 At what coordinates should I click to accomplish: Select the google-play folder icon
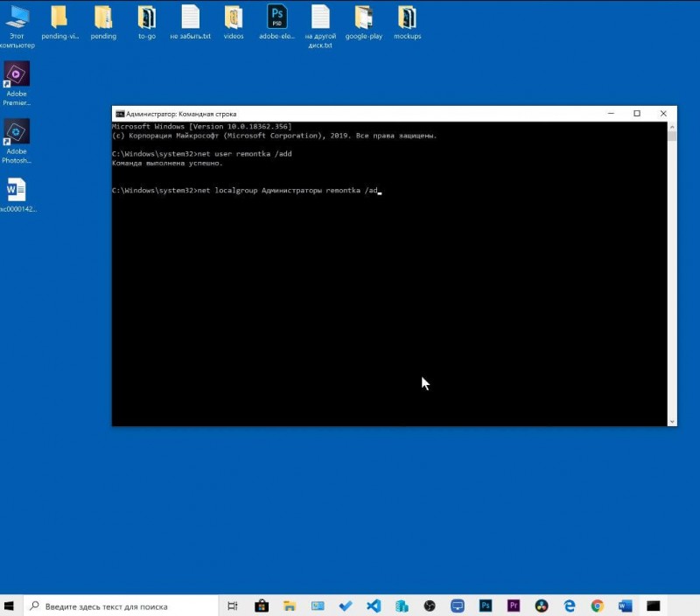pos(364,23)
